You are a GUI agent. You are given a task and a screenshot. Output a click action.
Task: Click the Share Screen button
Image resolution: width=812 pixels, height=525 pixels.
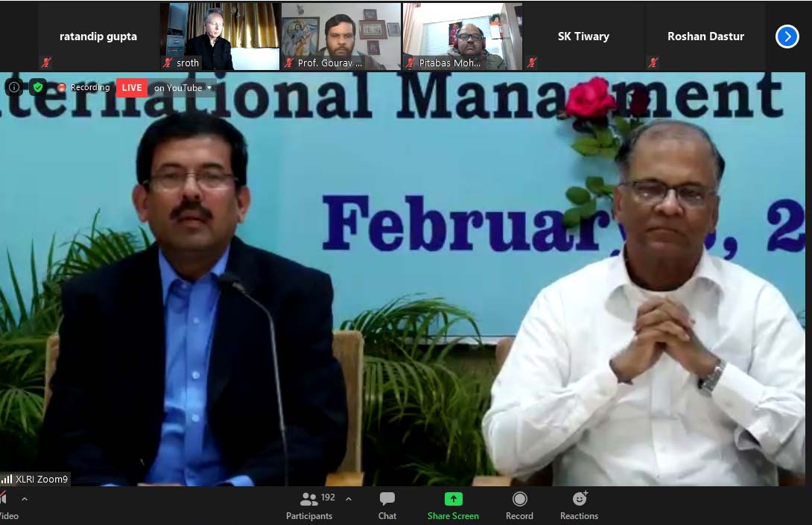pos(453,505)
